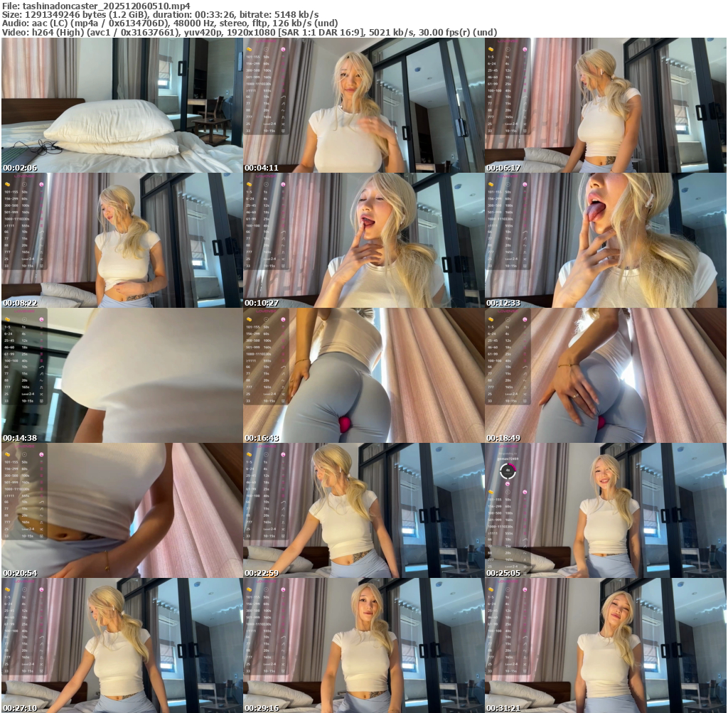This screenshot has height=713, width=728.
Task: Select the frame stamped 00:29:16
Action: tap(363, 645)
